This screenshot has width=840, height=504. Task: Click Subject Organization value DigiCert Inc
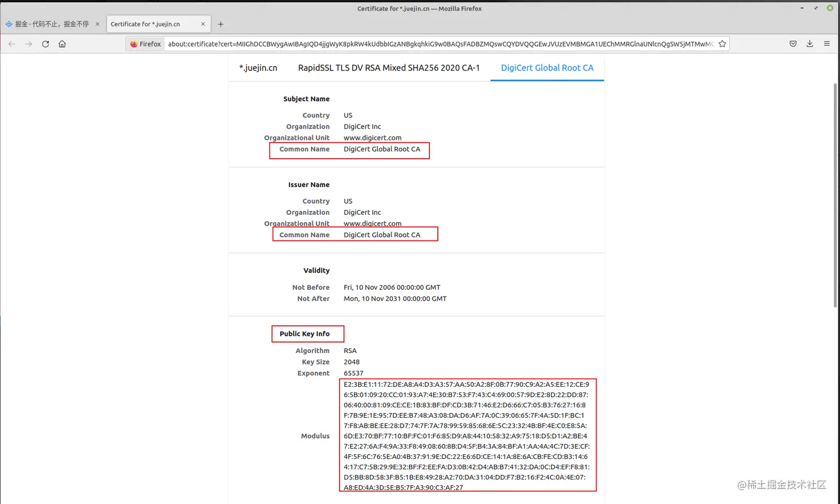click(x=362, y=127)
